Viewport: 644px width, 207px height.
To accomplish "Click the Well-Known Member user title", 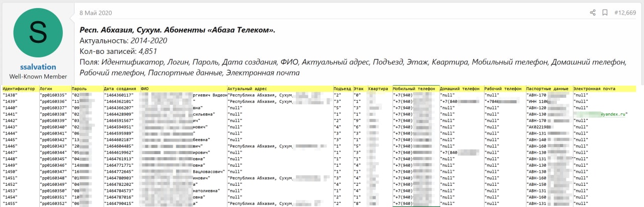I will pyautogui.click(x=38, y=77).
